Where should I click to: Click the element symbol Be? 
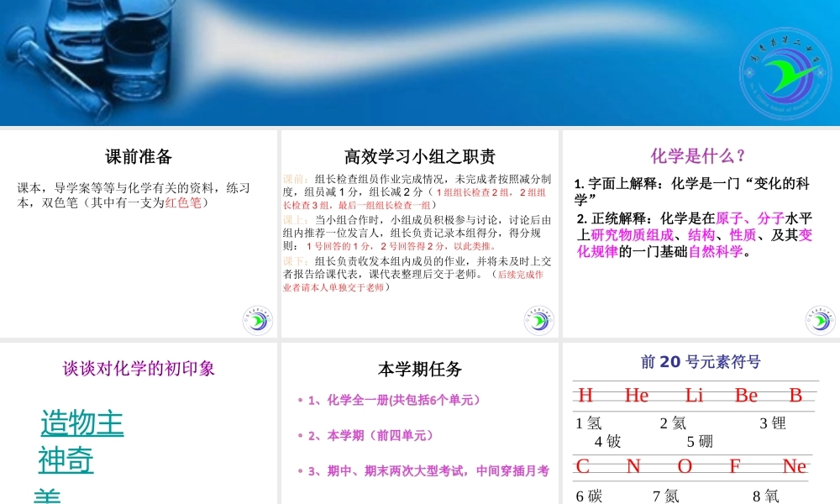[x=746, y=396]
